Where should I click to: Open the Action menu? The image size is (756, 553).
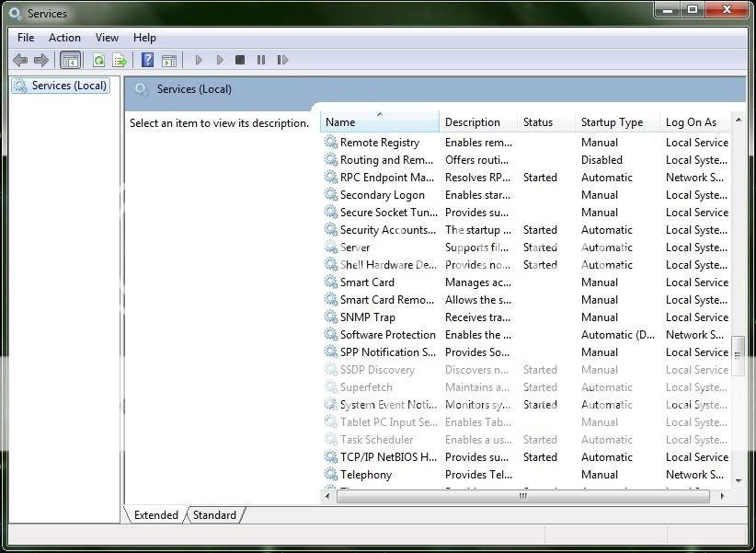tap(64, 38)
